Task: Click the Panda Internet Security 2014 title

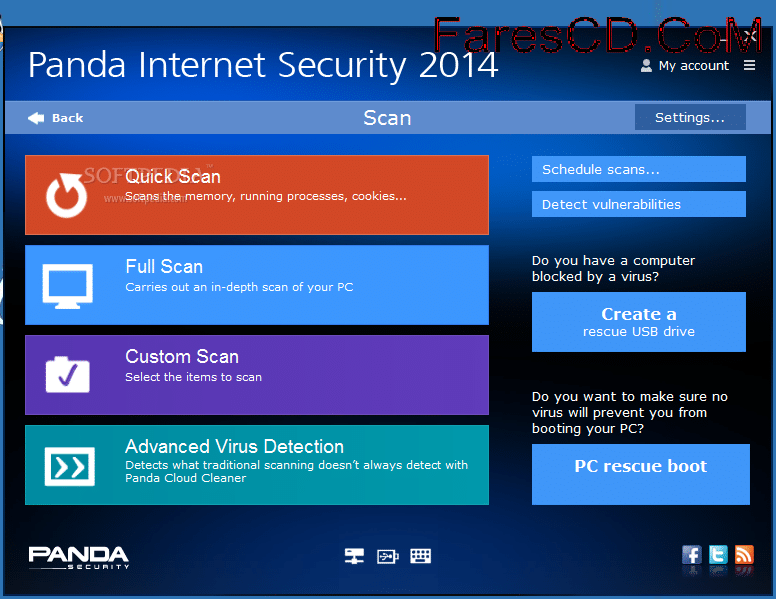Action: (x=263, y=65)
